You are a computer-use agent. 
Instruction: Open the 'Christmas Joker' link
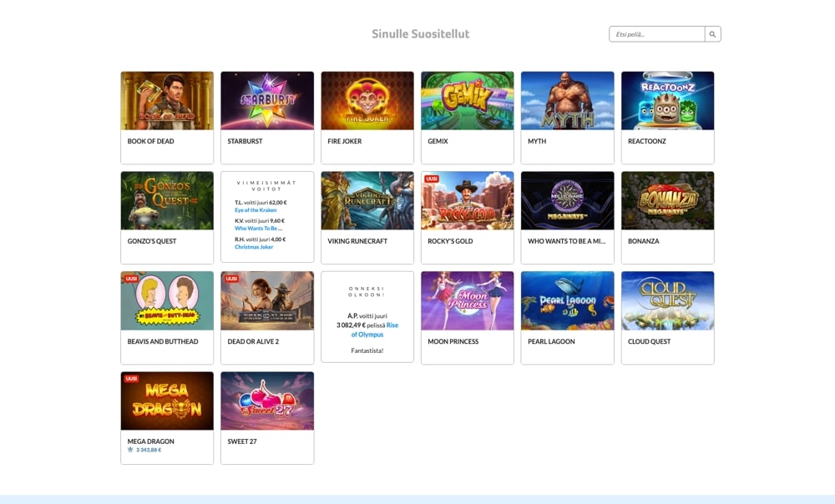pos(254,247)
